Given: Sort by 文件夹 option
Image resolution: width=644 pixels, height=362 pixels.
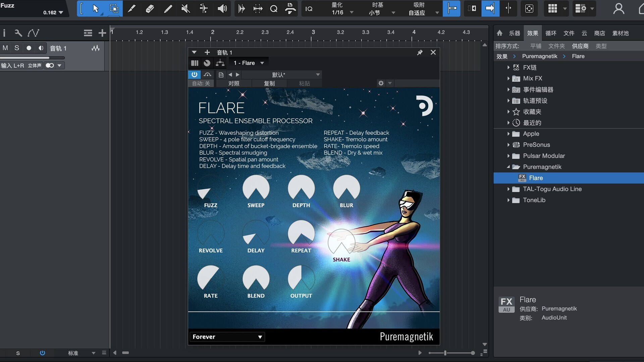Looking at the screenshot, I should coord(556,46).
